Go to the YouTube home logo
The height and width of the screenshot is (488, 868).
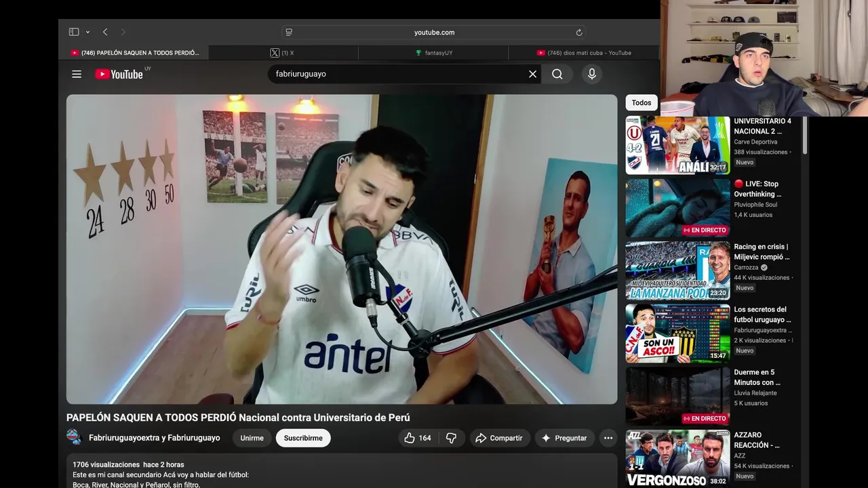coord(119,74)
